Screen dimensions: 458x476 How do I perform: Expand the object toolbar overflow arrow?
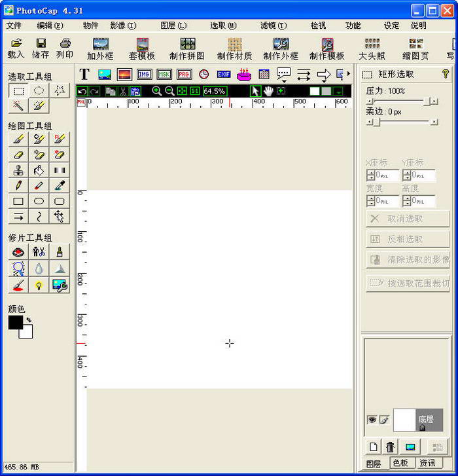click(x=349, y=73)
